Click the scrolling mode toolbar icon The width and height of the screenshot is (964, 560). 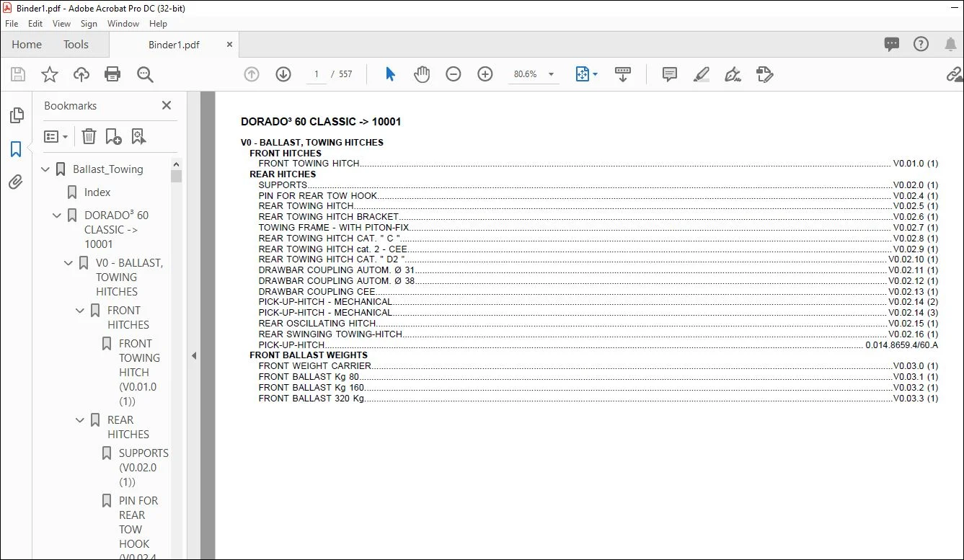point(623,74)
